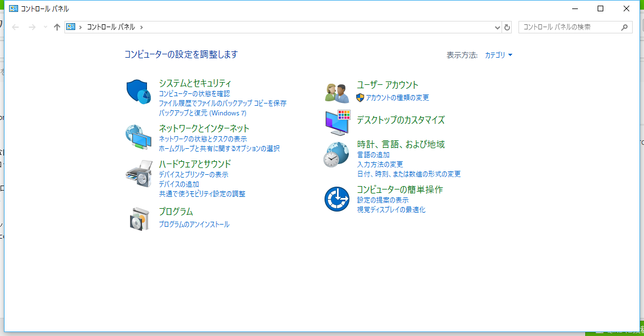Click the back arrow navigation icon
This screenshot has height=336, width=644.
pos(16,27)
